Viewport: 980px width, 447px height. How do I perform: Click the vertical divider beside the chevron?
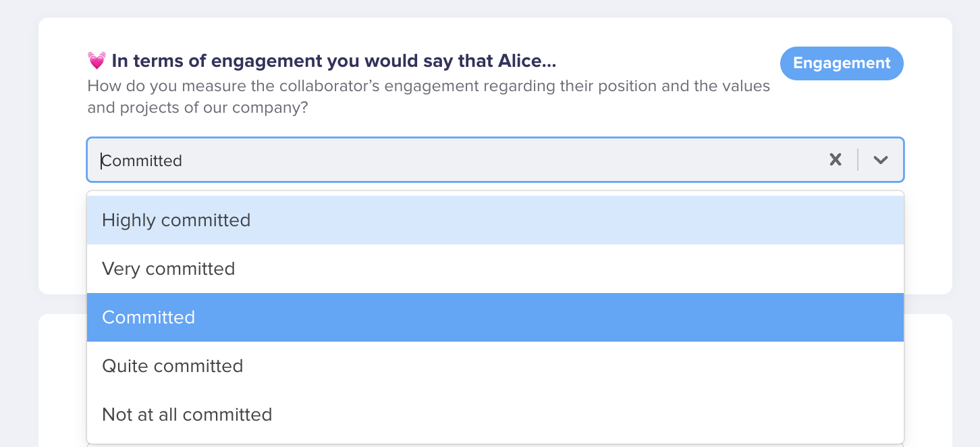858,160
